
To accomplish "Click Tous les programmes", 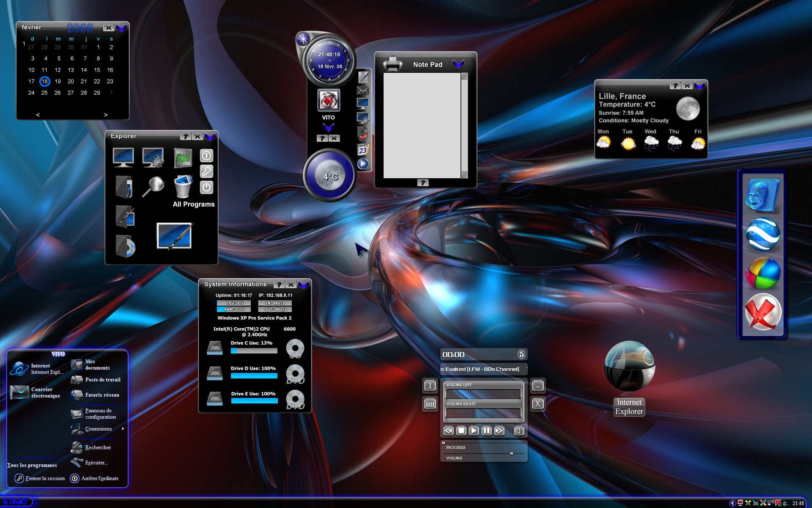I will (32, 465).
